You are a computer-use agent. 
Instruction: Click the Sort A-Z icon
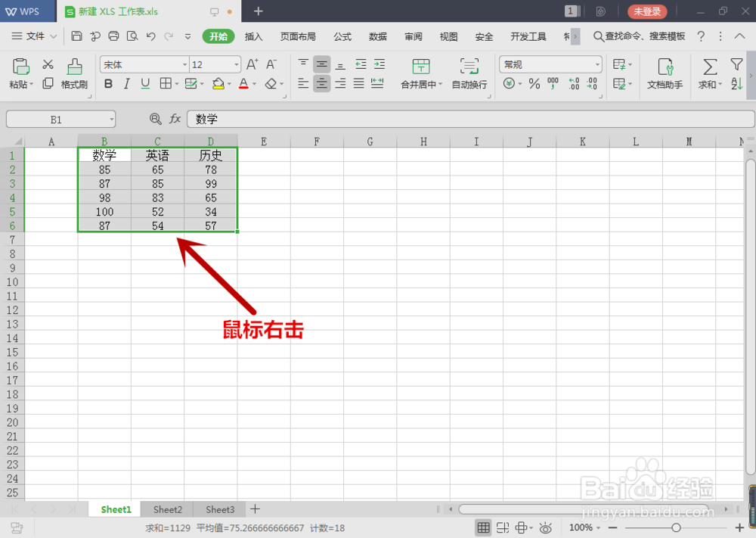[x=736, y=83]
